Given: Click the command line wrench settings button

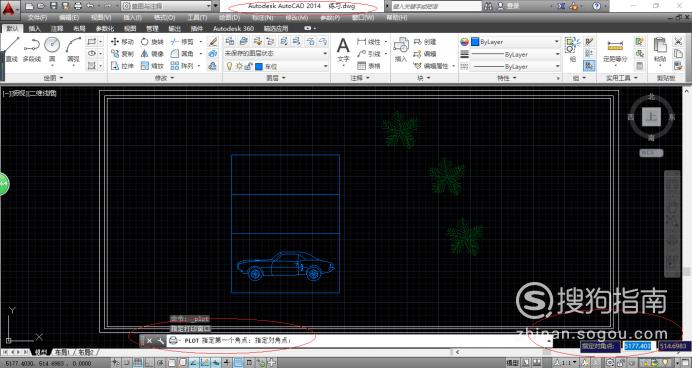Looking at the screenshot, I should point(160,341).
